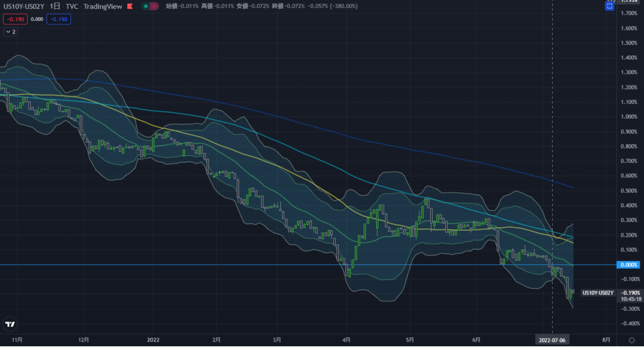
Task: Click the 0.000 spread value between prices
Action: point(36,19)
